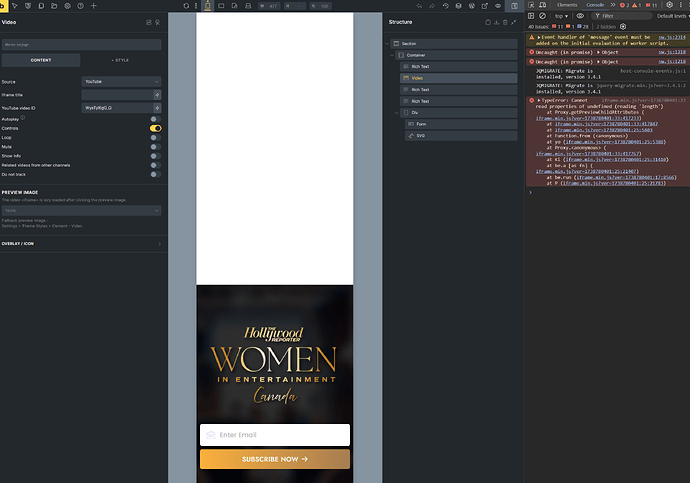Open the console context 'top' dropdown

pos(561,16)
